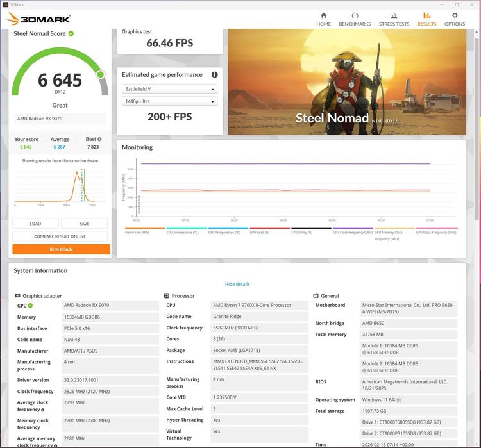Screen dimensions: 481x448
Task: Click the Hide details link
Action: coord(237,284)
